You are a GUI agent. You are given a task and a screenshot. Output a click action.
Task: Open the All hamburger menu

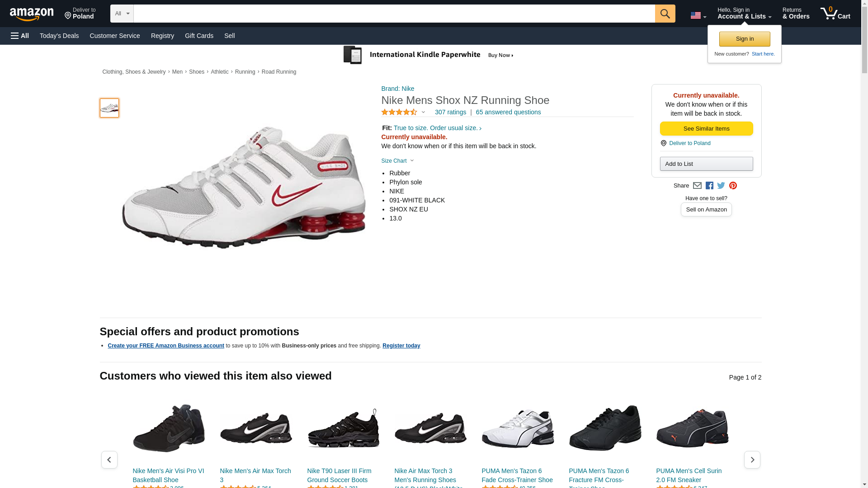tap(20, 36)
